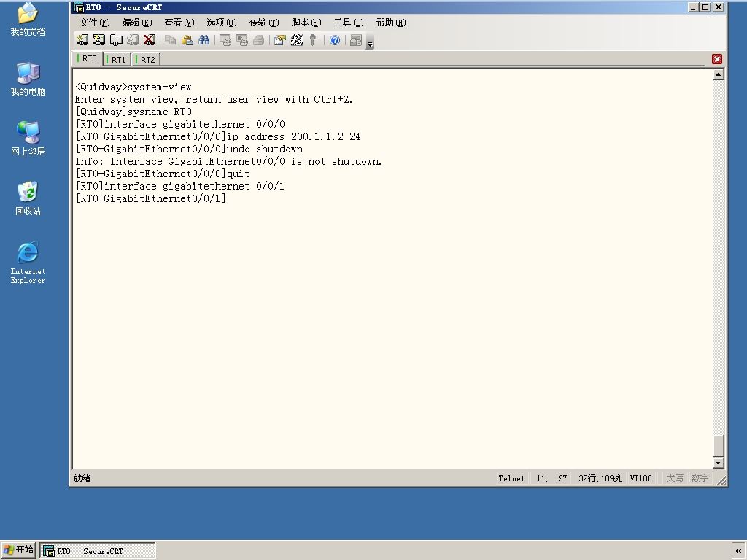Switch to the RT1 session tab
The image size is (747, 560).
pyautogui.click(x=117, y=60)
